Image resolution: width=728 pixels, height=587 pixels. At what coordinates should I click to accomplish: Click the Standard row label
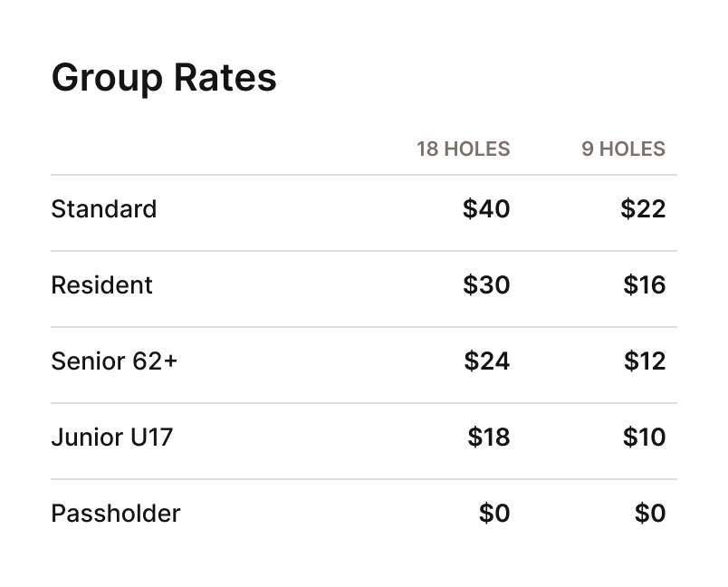(x=104, y=209)
